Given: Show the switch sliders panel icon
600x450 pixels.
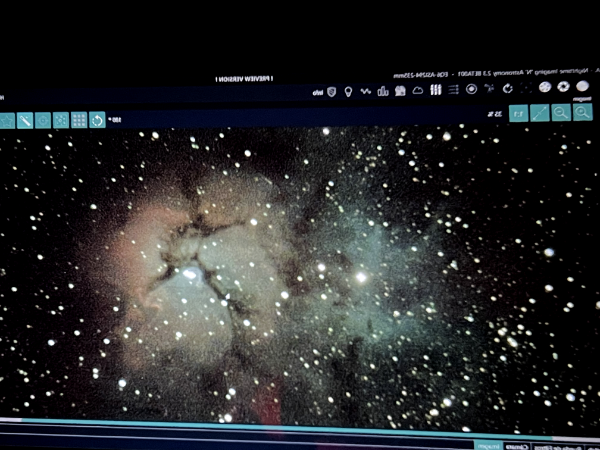Looking at the screenshot, I should [x=435, y=90].
